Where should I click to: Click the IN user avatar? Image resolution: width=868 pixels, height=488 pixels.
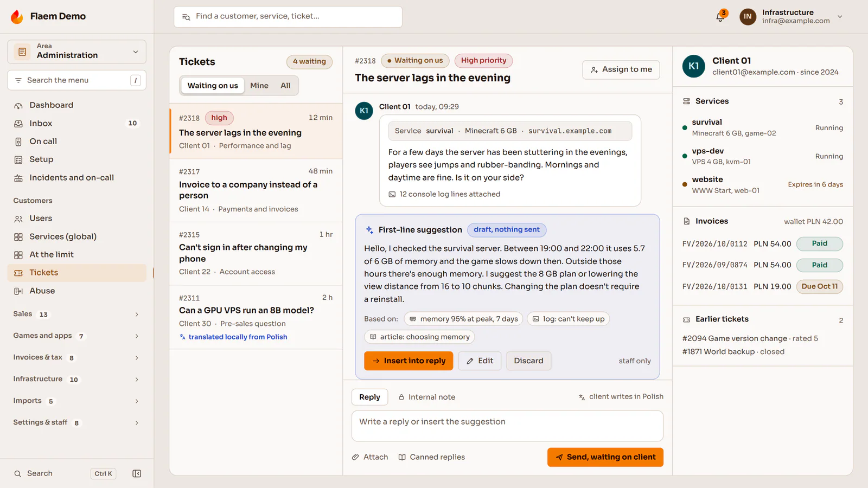(748, 17)
